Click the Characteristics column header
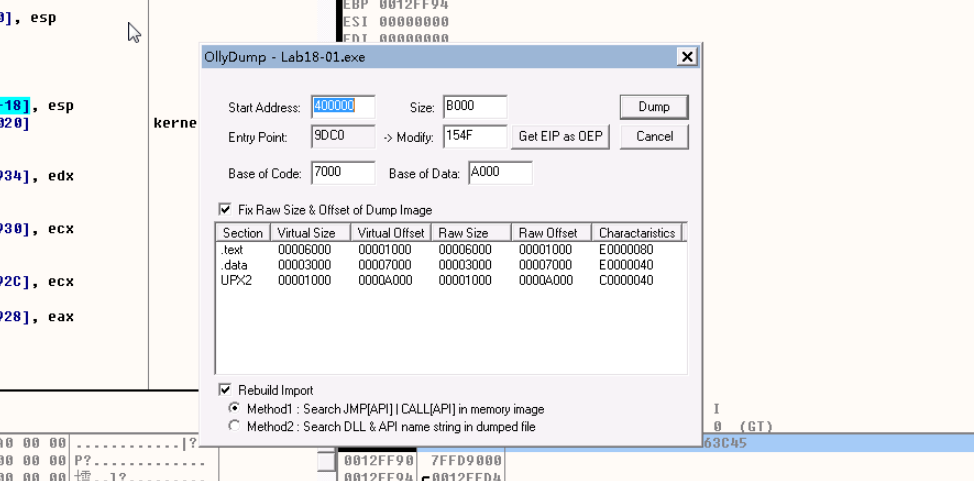The height and width of the screenshot is (481, 974). (x=637, y=233)
